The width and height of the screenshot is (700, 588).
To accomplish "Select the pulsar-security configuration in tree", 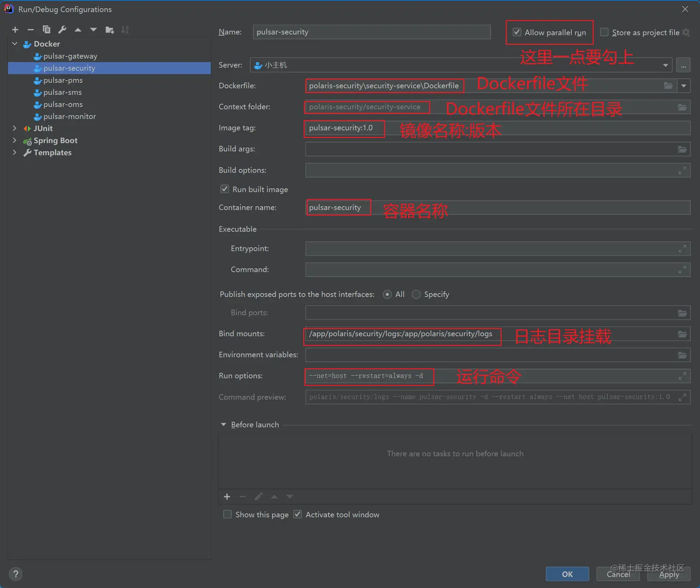I will click(109, 68).
